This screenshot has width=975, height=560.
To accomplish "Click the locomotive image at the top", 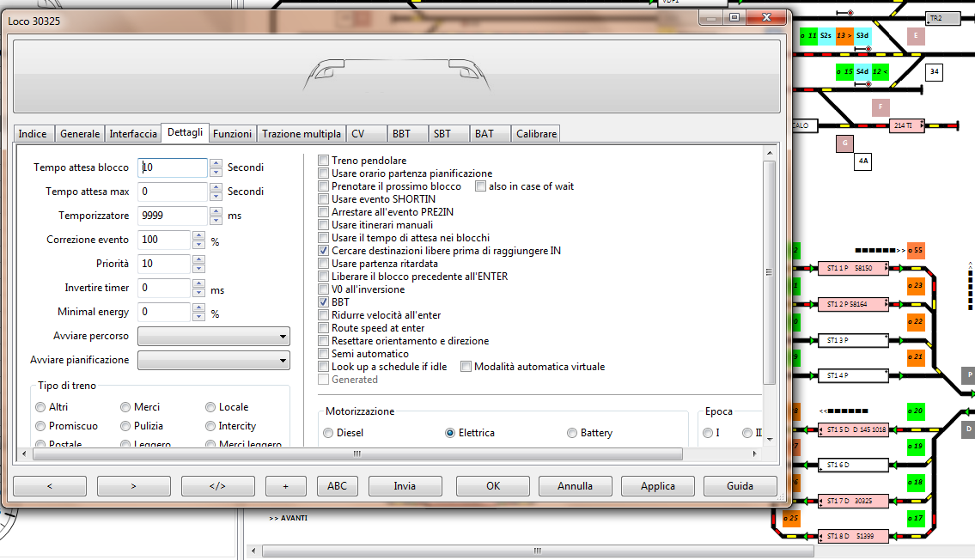I will [x=396, y=76].
